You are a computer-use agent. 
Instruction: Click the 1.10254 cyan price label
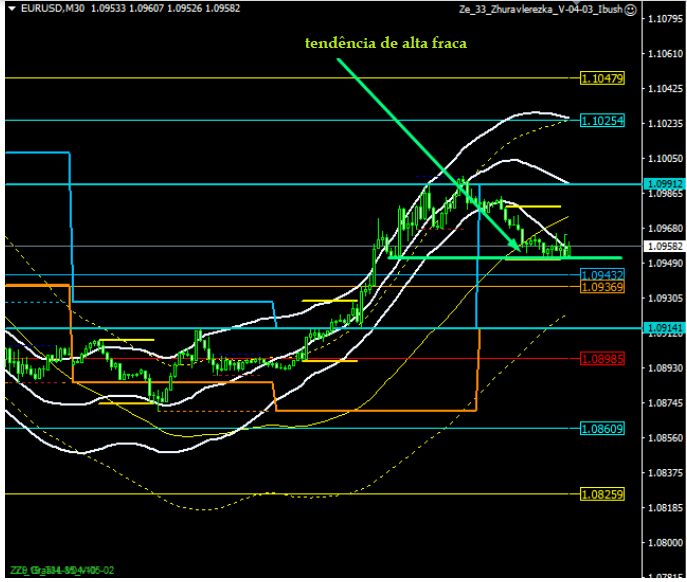[602, 121]
